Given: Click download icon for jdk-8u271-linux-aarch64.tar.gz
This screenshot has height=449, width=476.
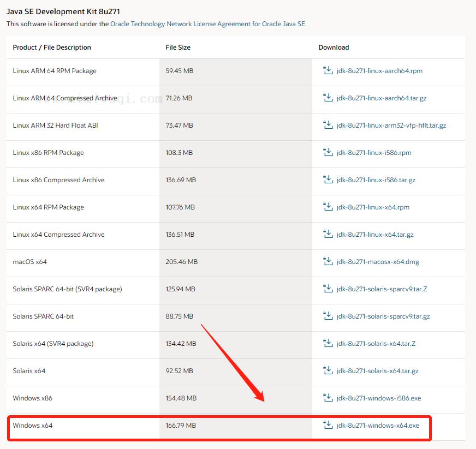Looking at the screenshot, I should (328, 98).
